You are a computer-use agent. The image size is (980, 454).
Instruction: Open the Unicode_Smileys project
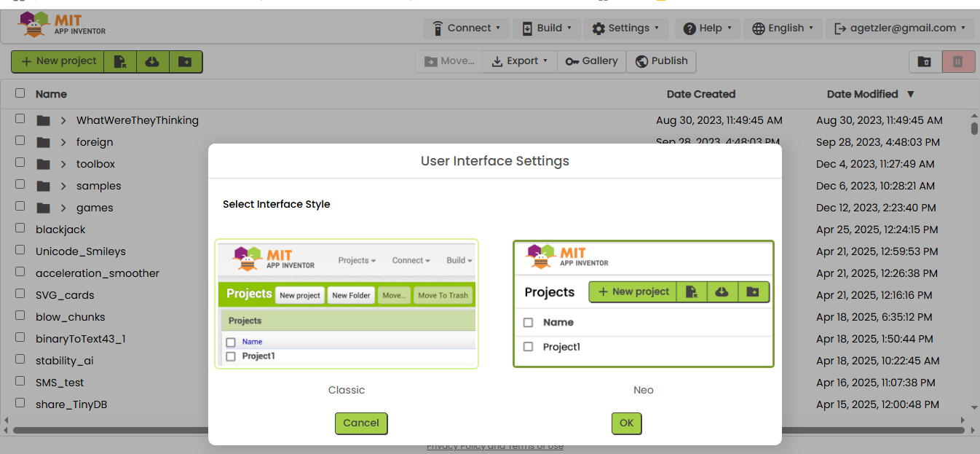[x=81, y=251]
